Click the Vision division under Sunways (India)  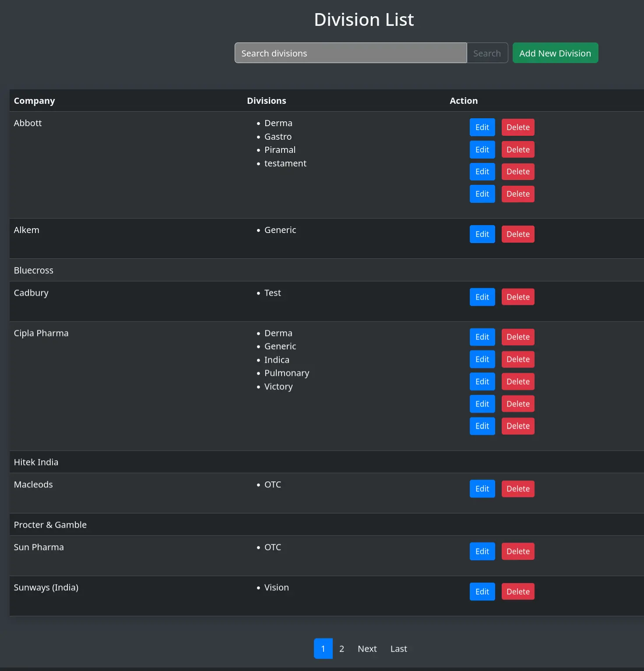pos(277,588)
